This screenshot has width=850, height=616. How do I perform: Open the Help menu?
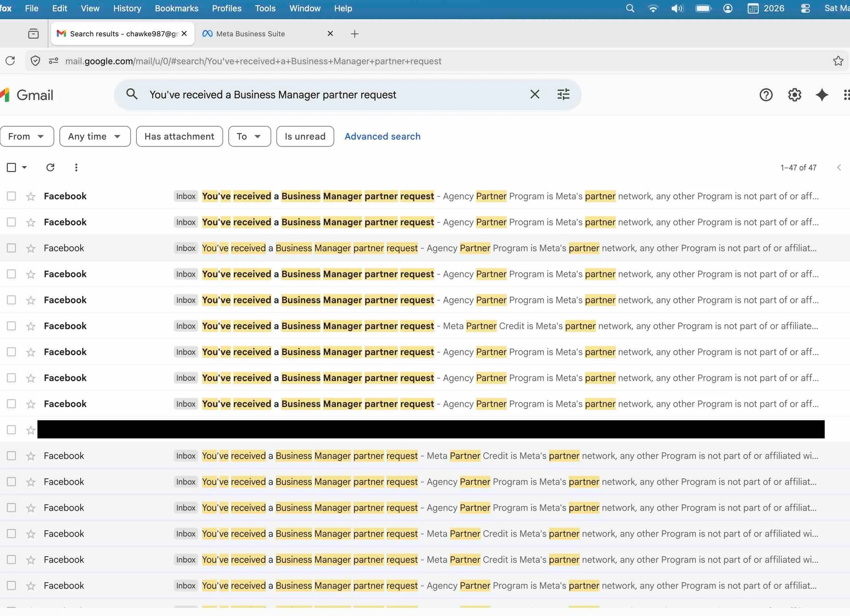(x=343, y=8)
